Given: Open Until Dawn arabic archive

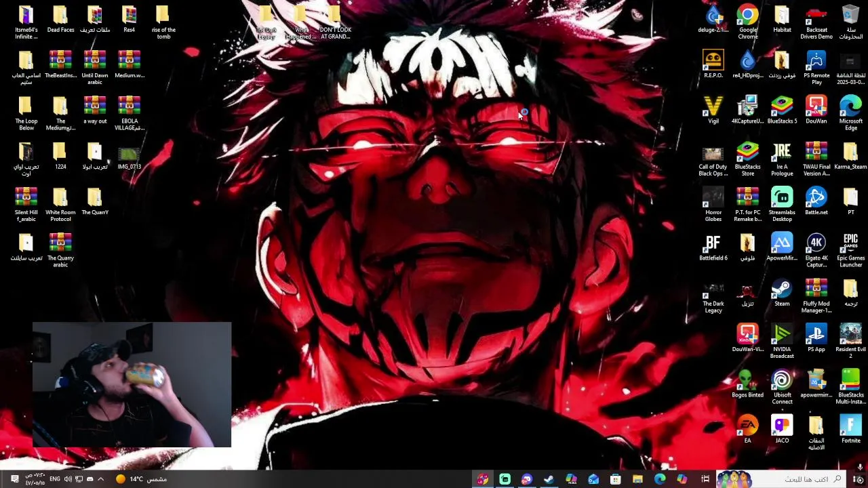Looking at the screenshot, I should (x=95, y=68).
